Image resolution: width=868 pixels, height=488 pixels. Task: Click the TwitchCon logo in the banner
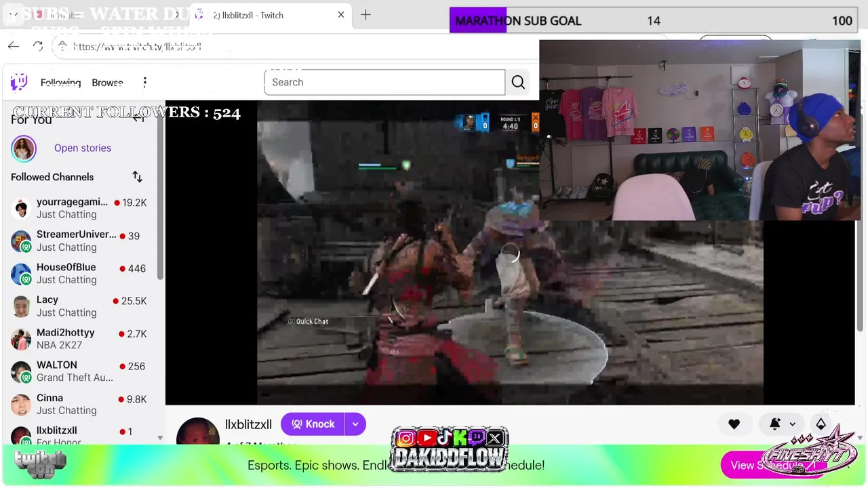41,465
